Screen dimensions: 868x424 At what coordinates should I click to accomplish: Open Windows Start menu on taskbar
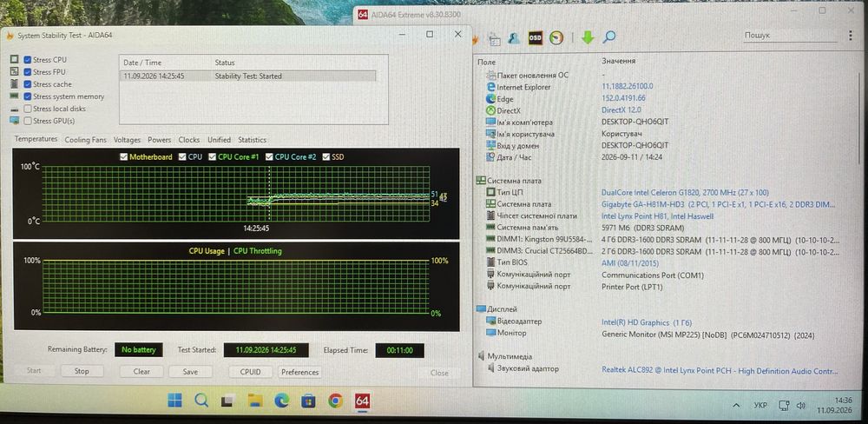[x=174, y=401]
